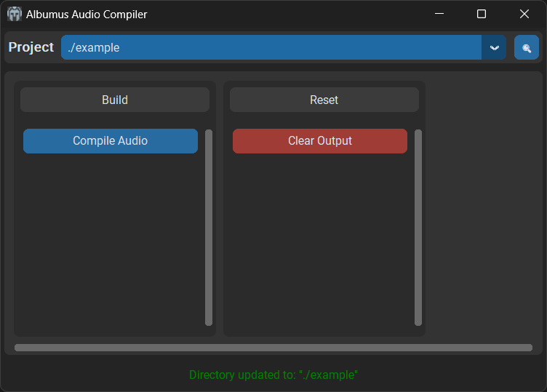
Task: Click the ./example project path field
Action: click(271, 47)
